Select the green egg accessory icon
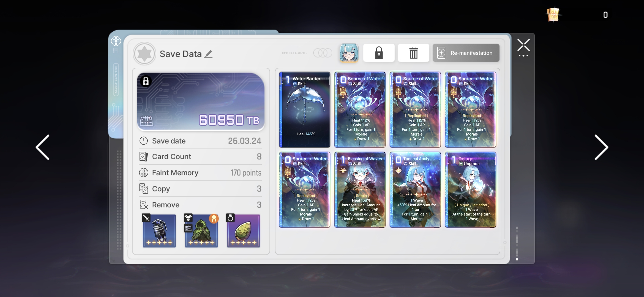644x297 pixels. pyautogui.click(x=243, y=231)
